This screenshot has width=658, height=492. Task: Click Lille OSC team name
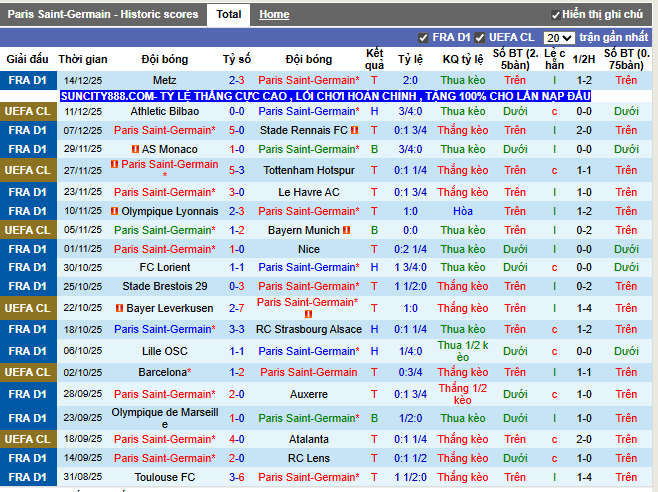(164, 351)
